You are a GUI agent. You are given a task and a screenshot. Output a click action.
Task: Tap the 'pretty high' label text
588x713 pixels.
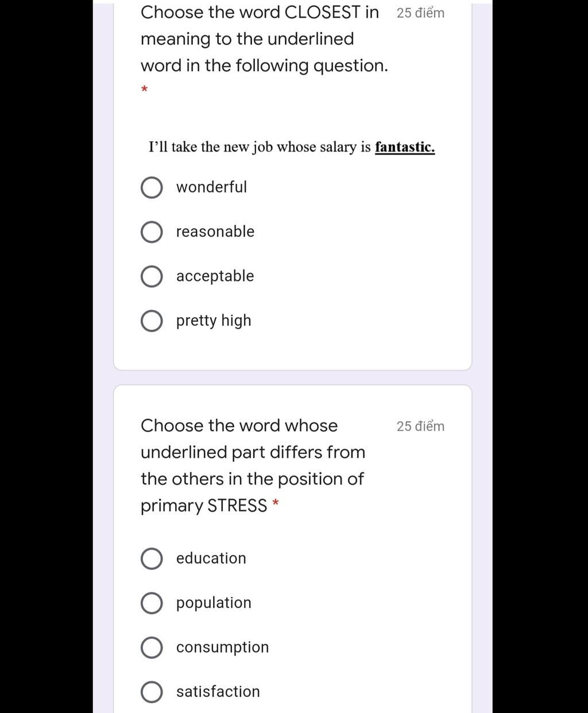[214, 321]
